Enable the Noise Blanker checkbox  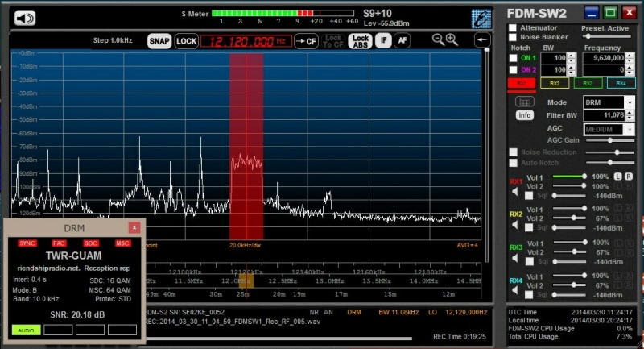[x=513, y=37]
